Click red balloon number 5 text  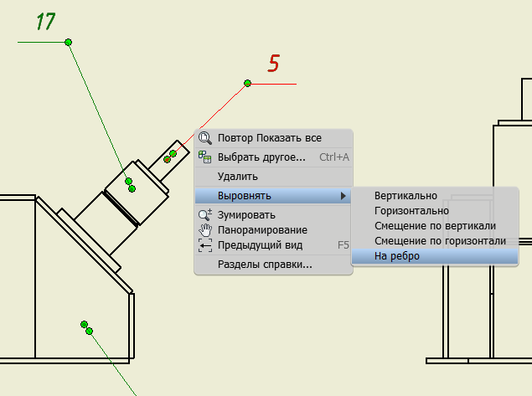pos(273,64)
